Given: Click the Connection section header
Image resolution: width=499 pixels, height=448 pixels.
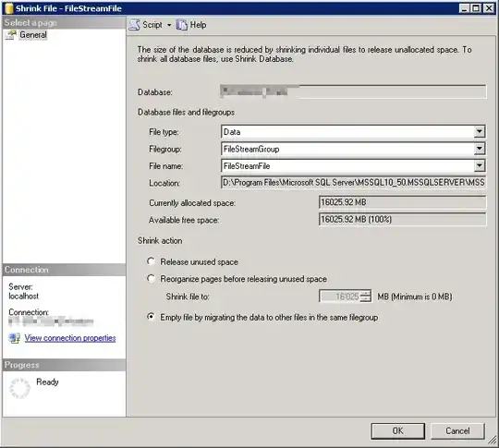Looking at the screenshot, I should point(64,270).
